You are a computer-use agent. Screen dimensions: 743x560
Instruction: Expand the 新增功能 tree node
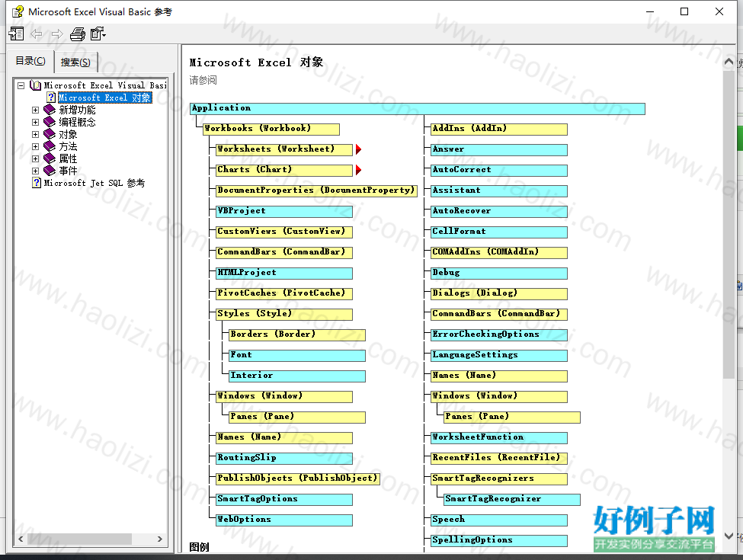point(35,110)
